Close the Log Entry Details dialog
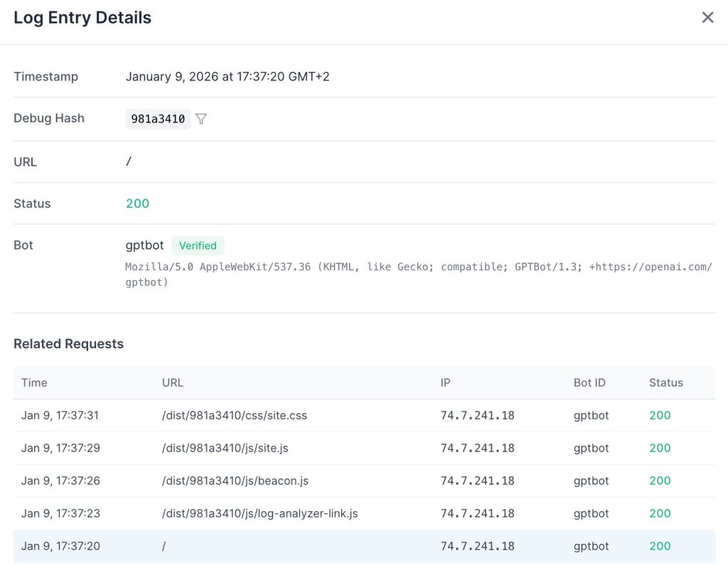 (x=707, y=18)
